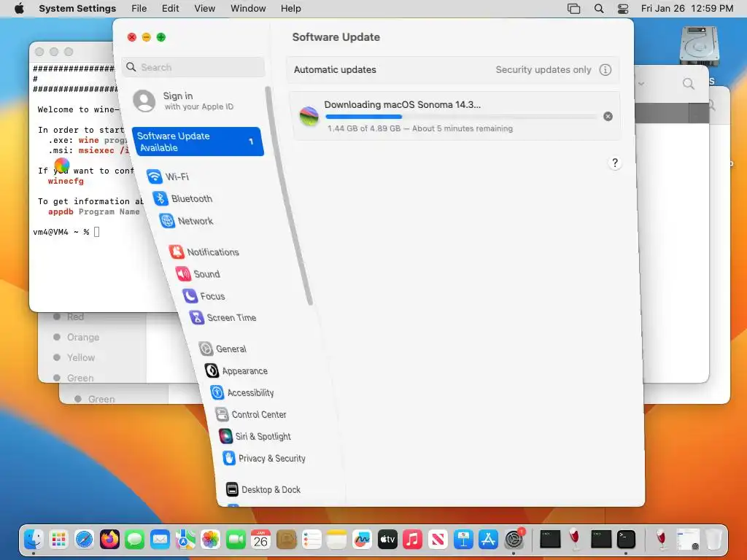The image size is (747, 560).
Task: Open Software Update help with the question mark
Action: pos(615,163)
